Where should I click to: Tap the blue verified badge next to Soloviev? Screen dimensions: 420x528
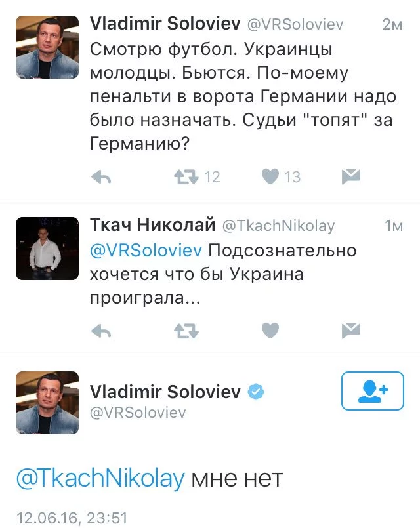[x=257, y=392]
